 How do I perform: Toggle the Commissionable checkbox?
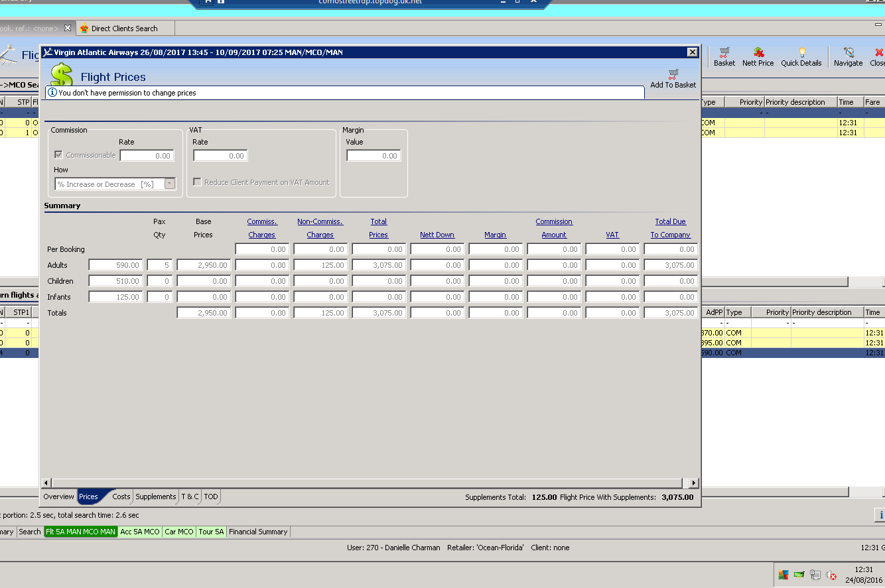(59, 155)
